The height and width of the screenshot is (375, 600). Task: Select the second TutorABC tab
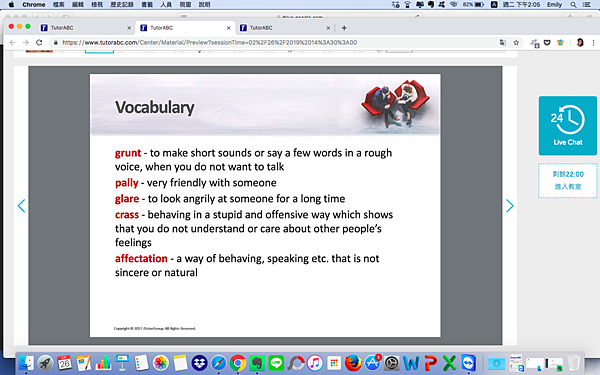click(185, 28)
